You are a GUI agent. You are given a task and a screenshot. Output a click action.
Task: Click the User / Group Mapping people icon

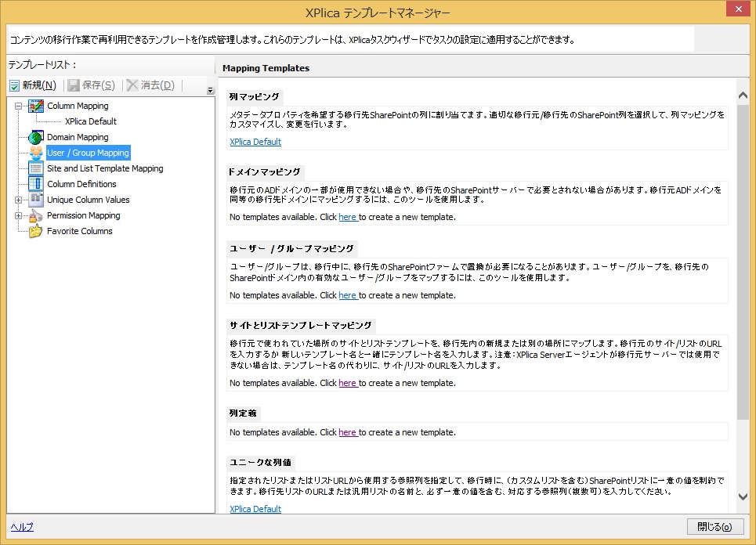(x=36, y=153)
